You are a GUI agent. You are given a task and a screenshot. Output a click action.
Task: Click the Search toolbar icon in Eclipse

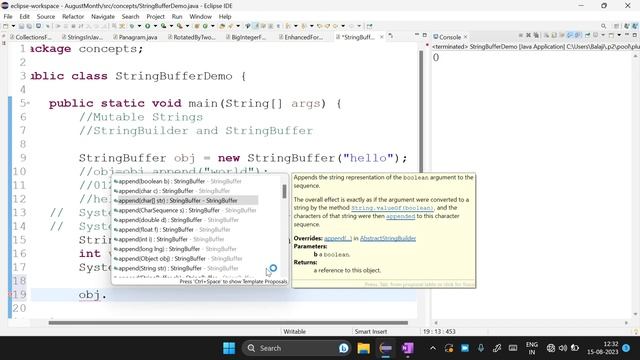click(604, 26)
